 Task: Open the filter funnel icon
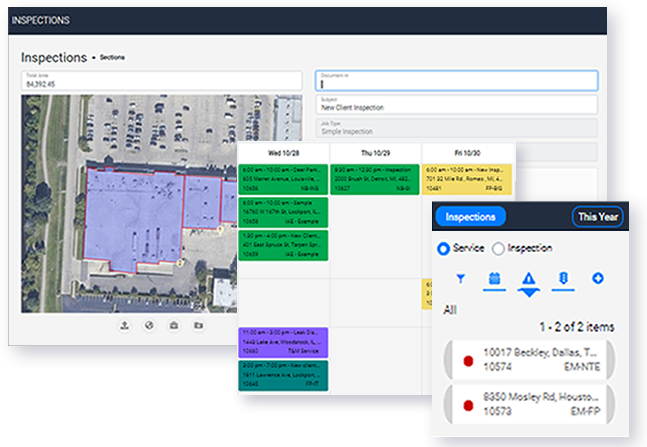click(460, 279)
